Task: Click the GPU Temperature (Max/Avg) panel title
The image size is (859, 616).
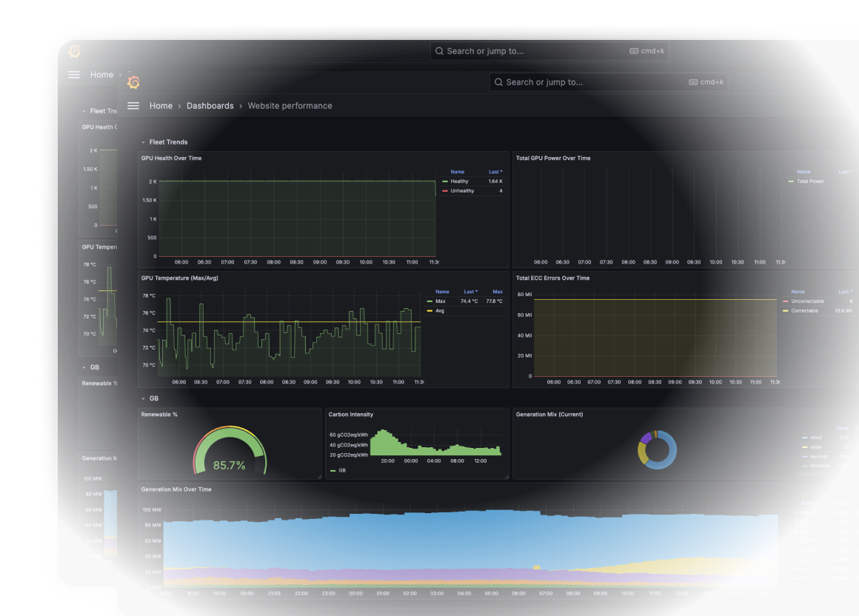Action: coord(180,278)
